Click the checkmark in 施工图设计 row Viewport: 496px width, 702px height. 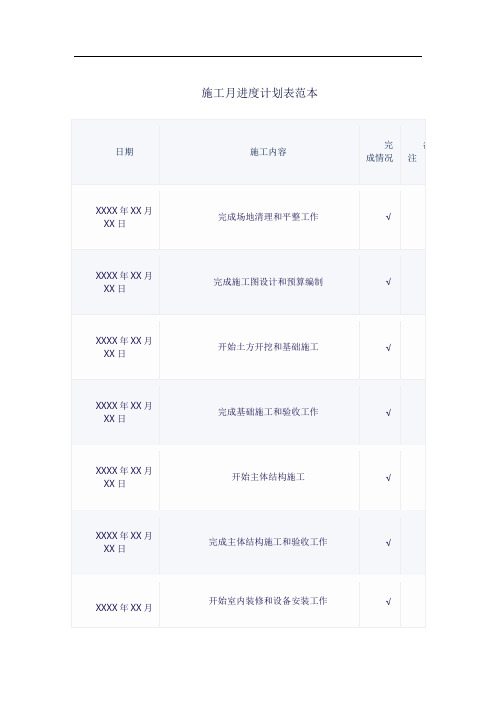pos(388,282)
